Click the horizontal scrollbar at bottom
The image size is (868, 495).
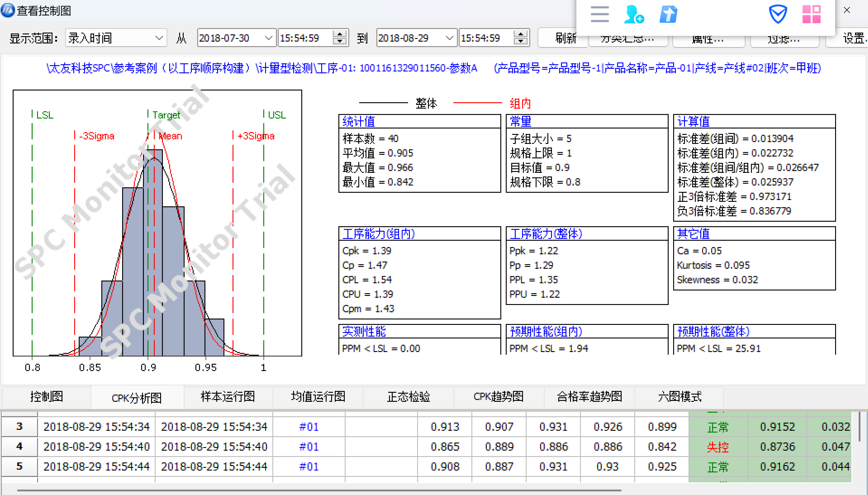click(319, 490)
